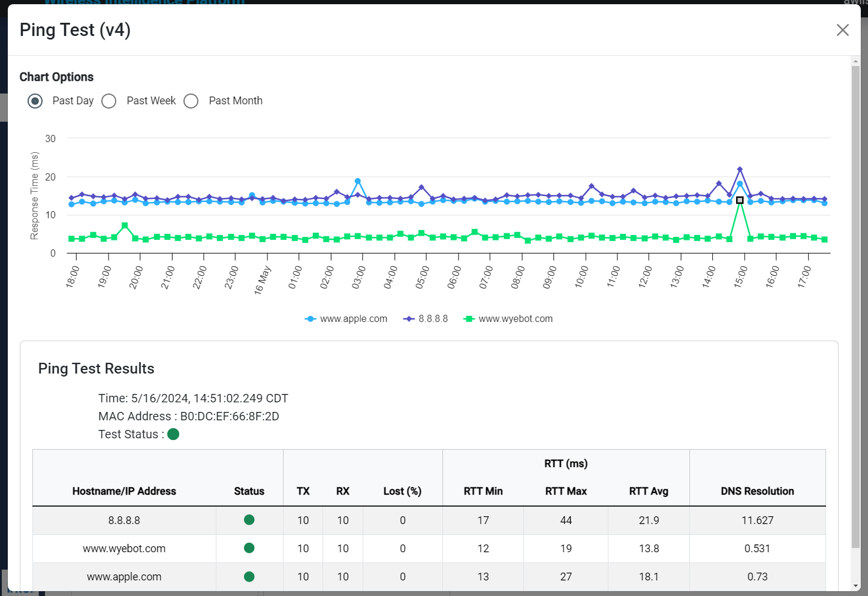The width and height of the screenshot is (868, 596).
Task: Toggle www.apple.com series in chart legend
Action: [x=346, y=319]
